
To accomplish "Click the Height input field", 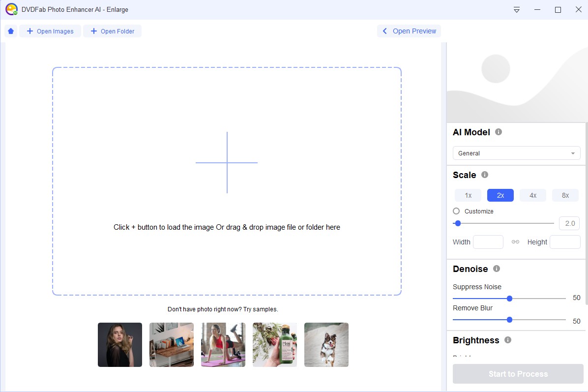I will [565, 242].
